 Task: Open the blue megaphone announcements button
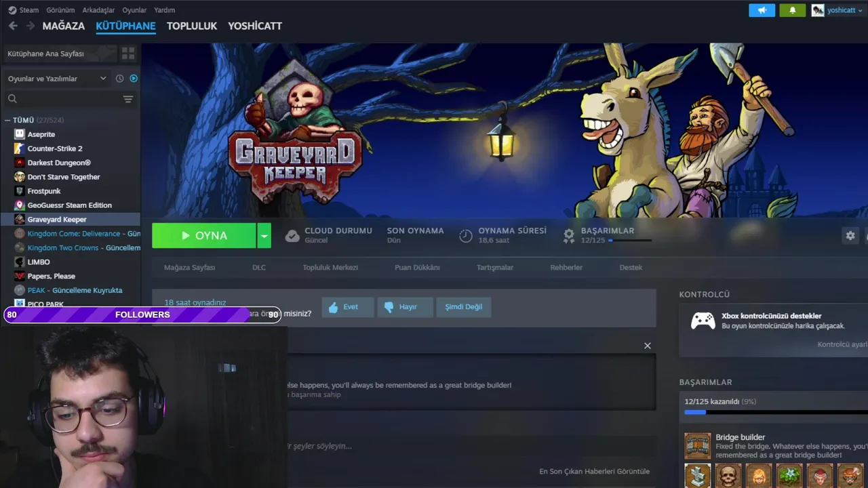[762, 10]
